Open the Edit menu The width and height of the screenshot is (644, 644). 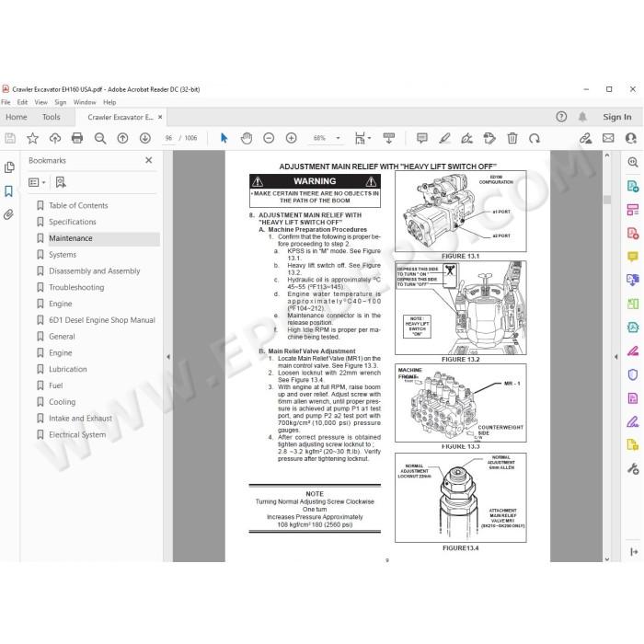[x=22, y=102]
